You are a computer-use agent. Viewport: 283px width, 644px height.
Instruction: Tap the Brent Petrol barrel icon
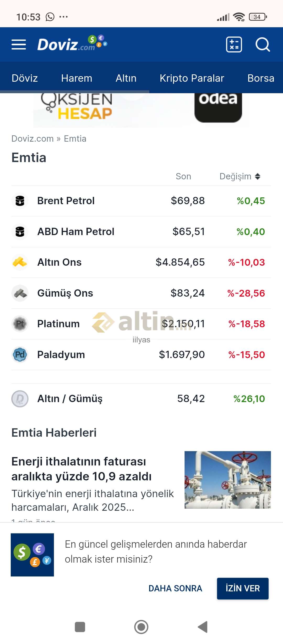click(x=20, y=201)
